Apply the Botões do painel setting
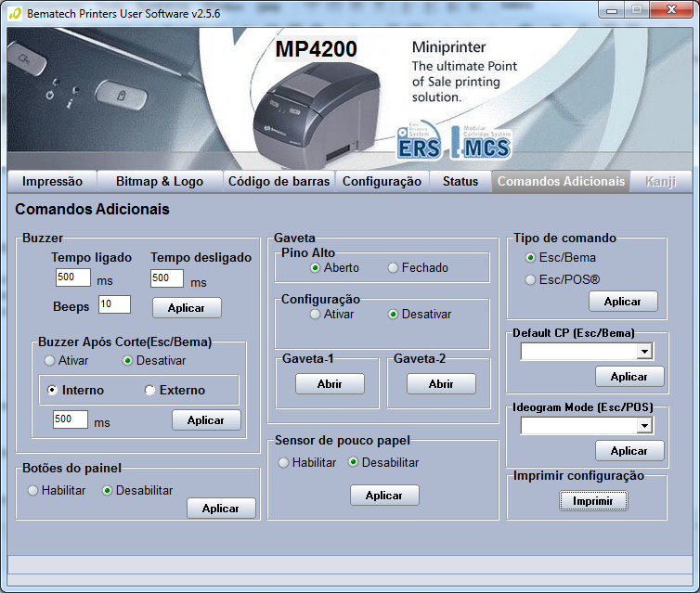The width and height of the screenshot is (700, 593). [x=221, y=509]
